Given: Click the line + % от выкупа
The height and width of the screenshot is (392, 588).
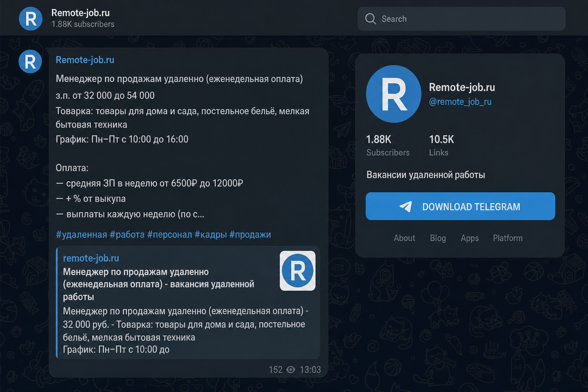Looking at the screenshot, I should (91, 199).
